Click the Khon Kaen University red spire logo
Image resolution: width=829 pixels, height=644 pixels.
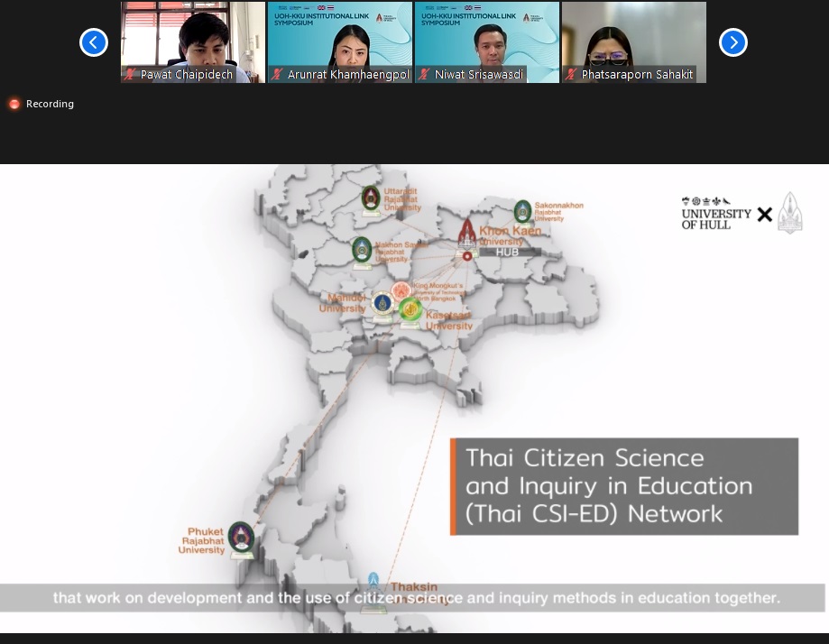[467, 234]
